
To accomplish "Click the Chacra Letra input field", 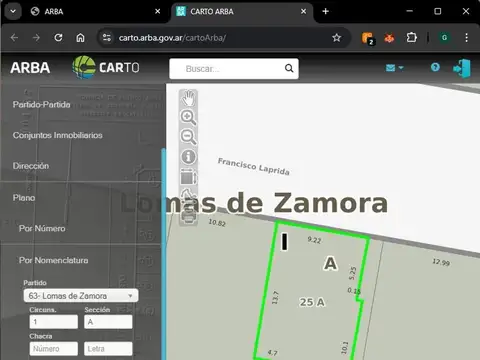I will pos(108,349).
